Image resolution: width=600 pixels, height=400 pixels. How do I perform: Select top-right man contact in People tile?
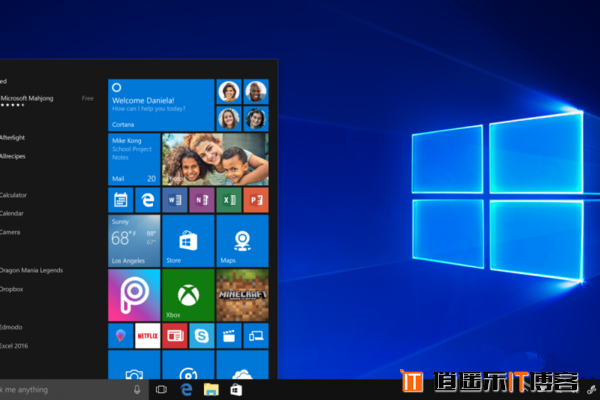[x=256, y=91]
